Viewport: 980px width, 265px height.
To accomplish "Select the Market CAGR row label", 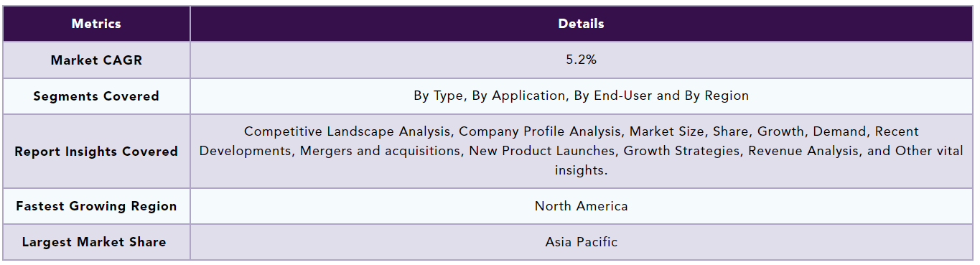I will (x=96, y=60).
